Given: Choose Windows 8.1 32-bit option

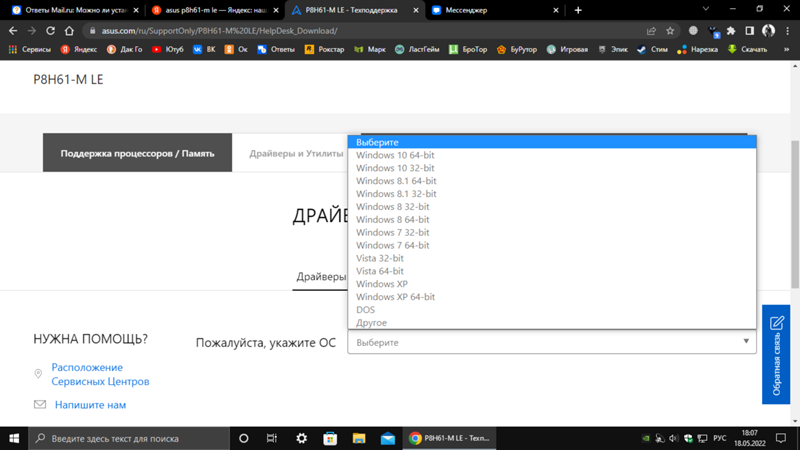Looking at the screenshot, I should (x=552, y=194).
